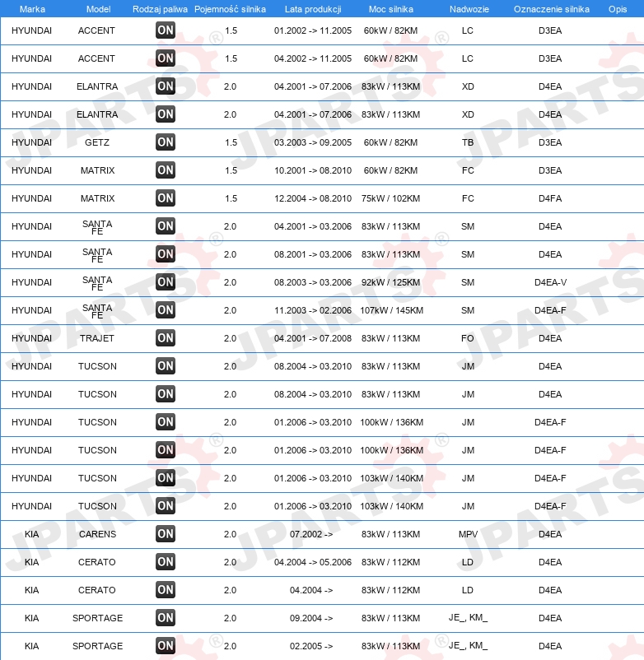The image size is (644, 660).
Task: Click the MPV body type cell
Action: 468,534
